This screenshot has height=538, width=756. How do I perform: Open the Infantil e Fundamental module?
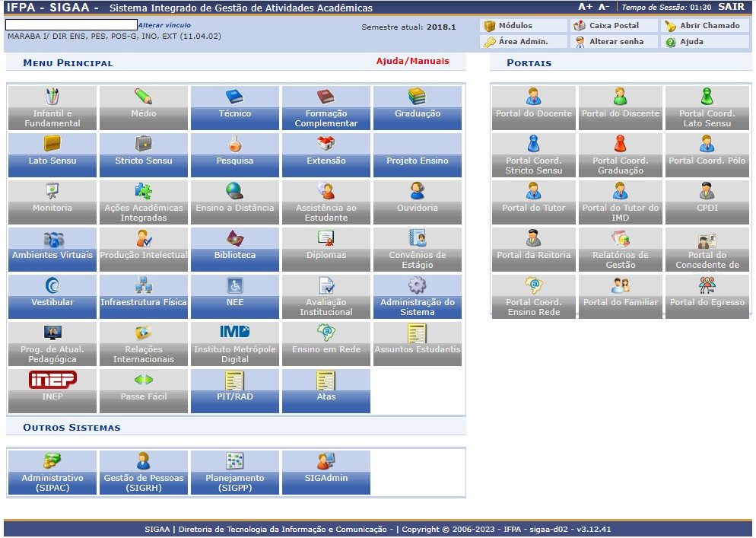tap(52, 108)
